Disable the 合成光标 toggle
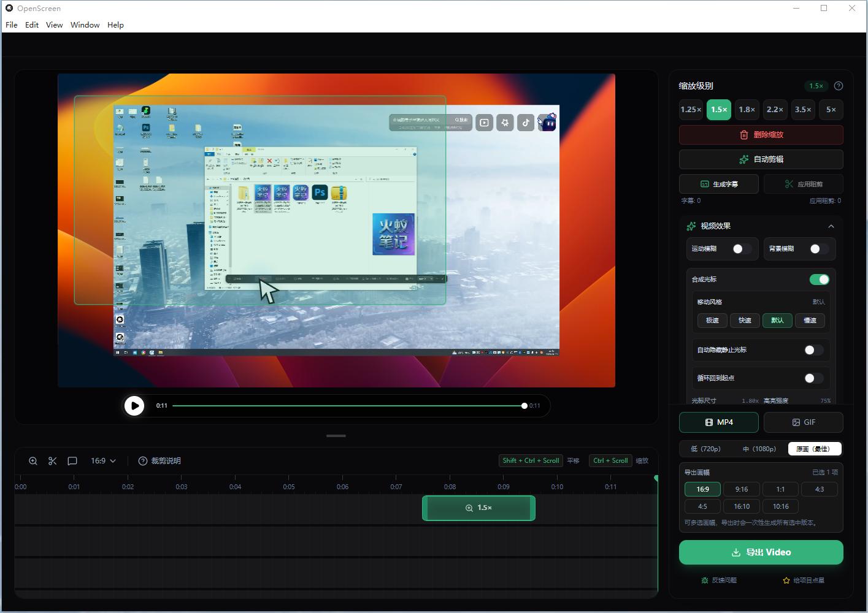 point(819,280)
